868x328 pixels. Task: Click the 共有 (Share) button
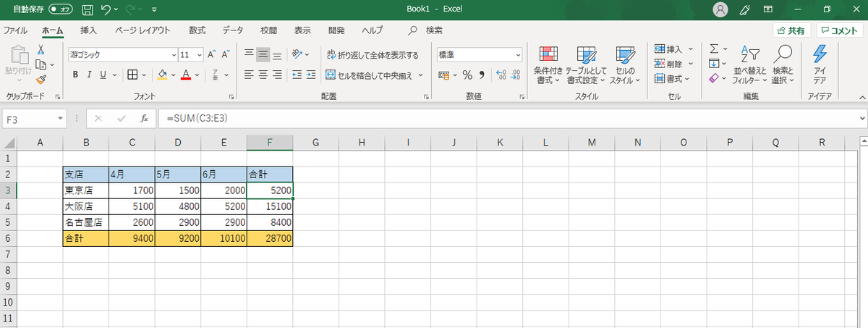pyautogui.click(x=791, y=30)
